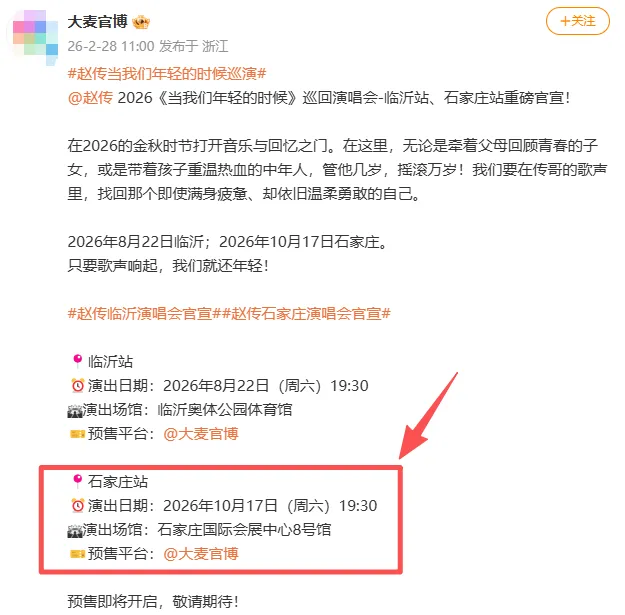The height and width of the screenshot is (615, 625).
Task: Open the 大麦官博 account name link
Action: point(97,22)
